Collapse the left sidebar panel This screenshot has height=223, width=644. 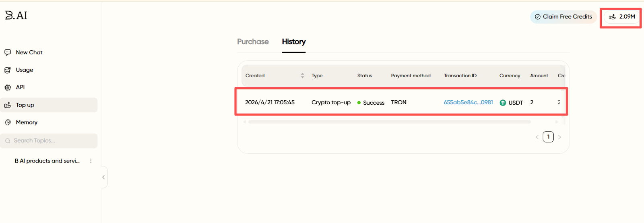point(103,177)
